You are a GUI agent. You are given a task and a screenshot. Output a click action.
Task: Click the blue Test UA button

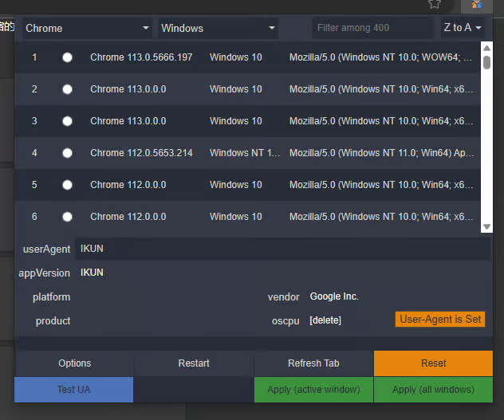(73, 390)
